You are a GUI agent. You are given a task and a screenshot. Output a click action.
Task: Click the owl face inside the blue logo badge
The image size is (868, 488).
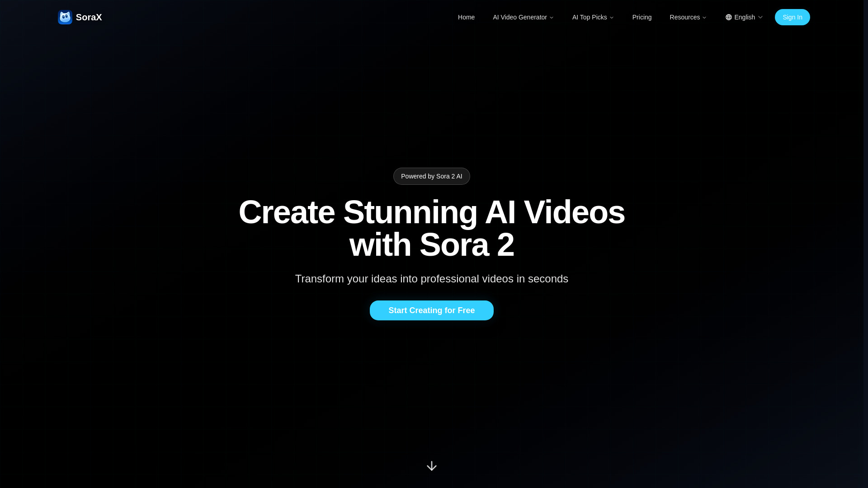pyautogui.click(x=65, y=17)
